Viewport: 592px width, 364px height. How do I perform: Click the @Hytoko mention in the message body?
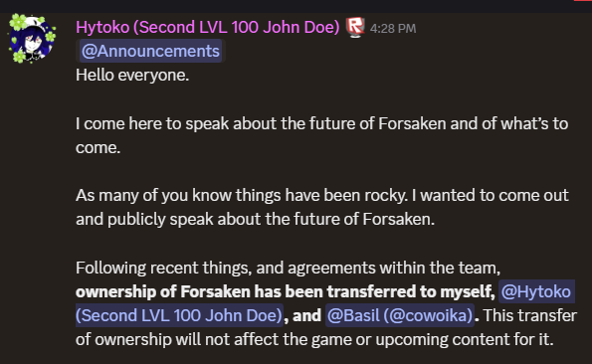(536, 291)
